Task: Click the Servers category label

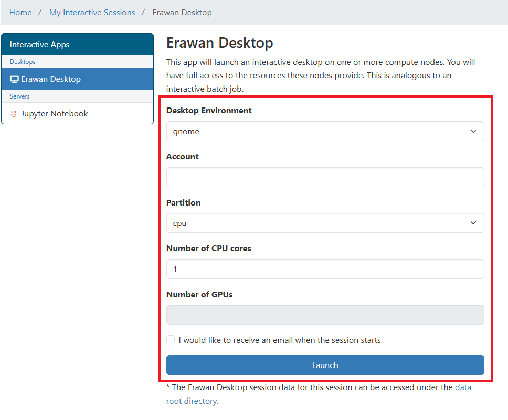Action: click(20, 96)
